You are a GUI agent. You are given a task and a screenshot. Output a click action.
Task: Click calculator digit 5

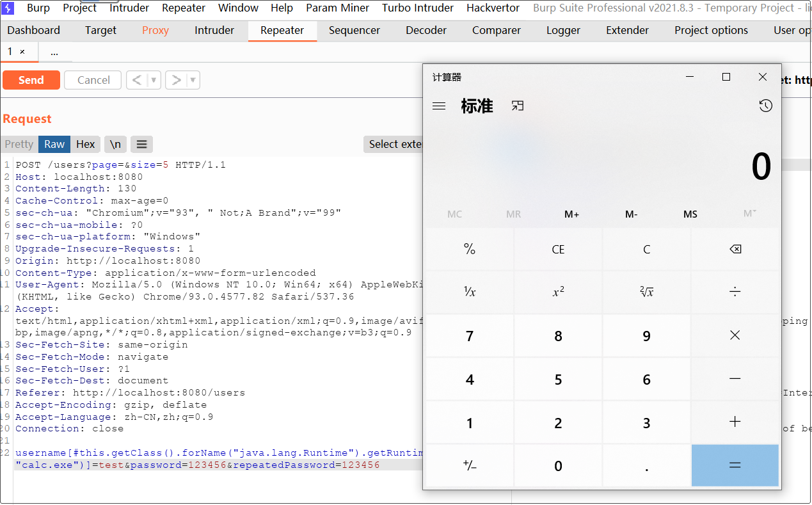(x=558, y=379)
